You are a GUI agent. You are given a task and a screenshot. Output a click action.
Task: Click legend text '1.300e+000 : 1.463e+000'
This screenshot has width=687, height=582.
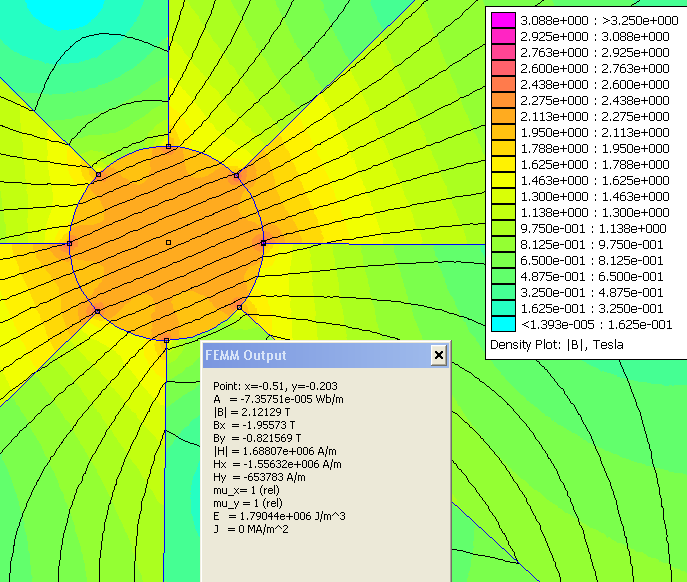coord(595,197)
